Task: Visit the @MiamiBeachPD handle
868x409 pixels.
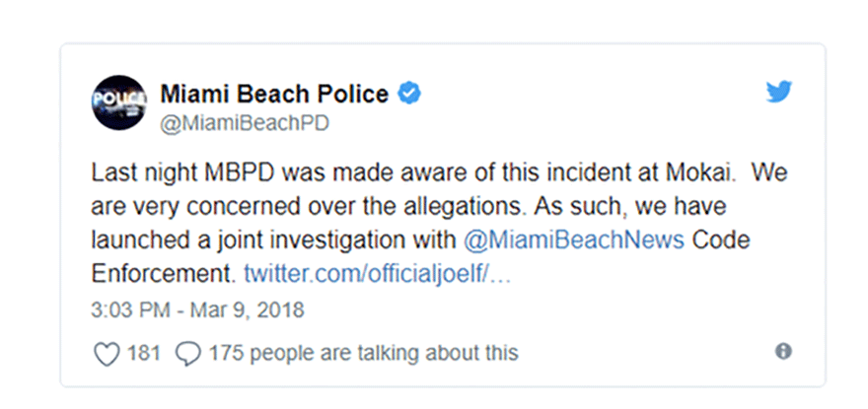Action: pyautogui.click(x=245, y=122)
